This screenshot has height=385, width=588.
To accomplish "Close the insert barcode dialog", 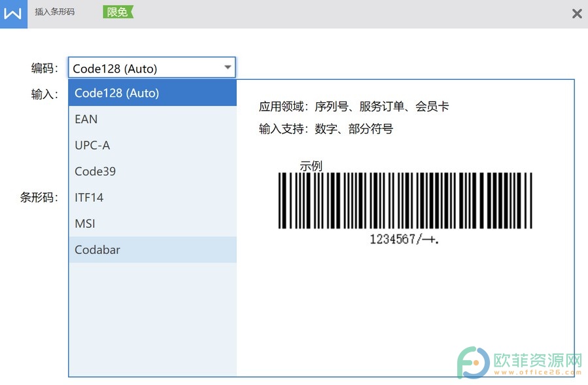I will click(x=577, y=14).
